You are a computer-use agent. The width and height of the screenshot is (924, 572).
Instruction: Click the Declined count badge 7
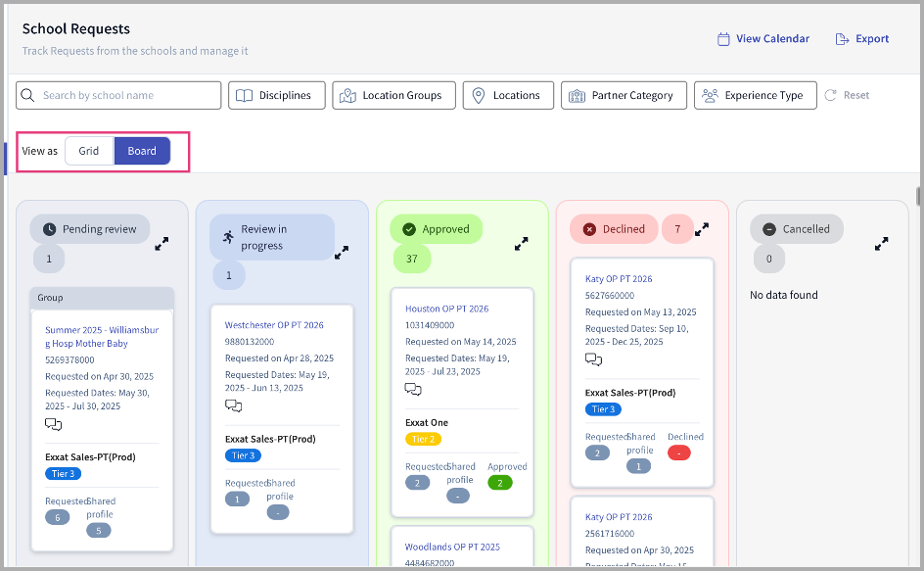[677, 229]
